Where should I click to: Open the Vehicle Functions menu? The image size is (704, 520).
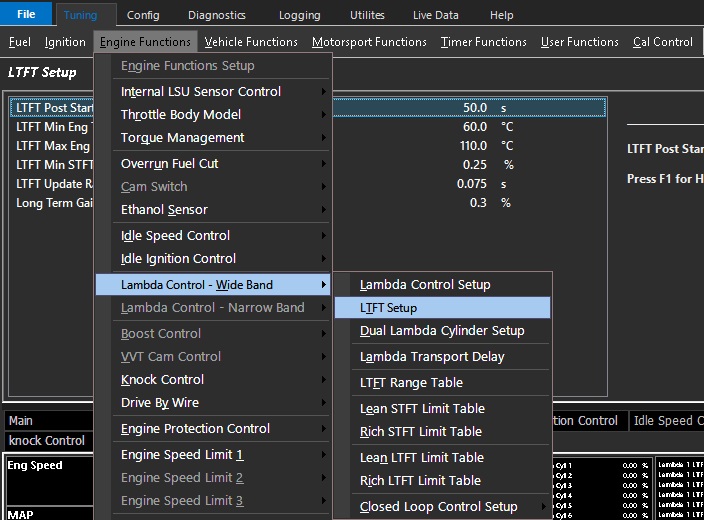[251, 42]
